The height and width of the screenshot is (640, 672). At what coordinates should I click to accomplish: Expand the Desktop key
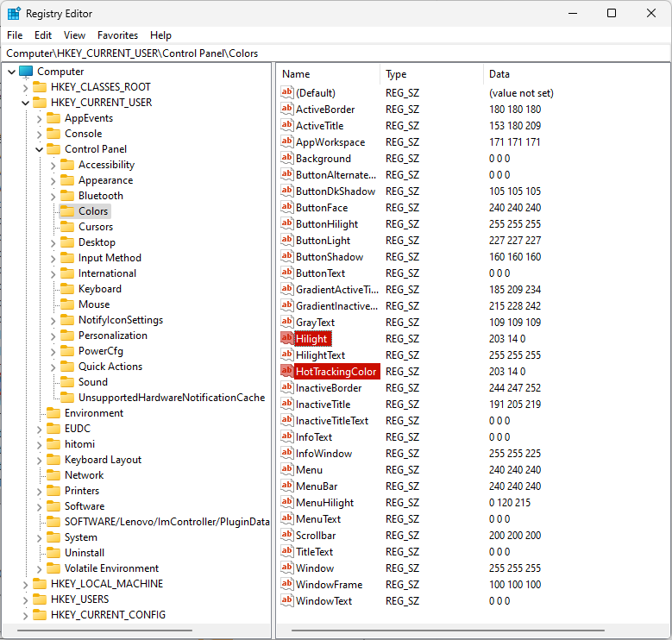click(53, 243)
